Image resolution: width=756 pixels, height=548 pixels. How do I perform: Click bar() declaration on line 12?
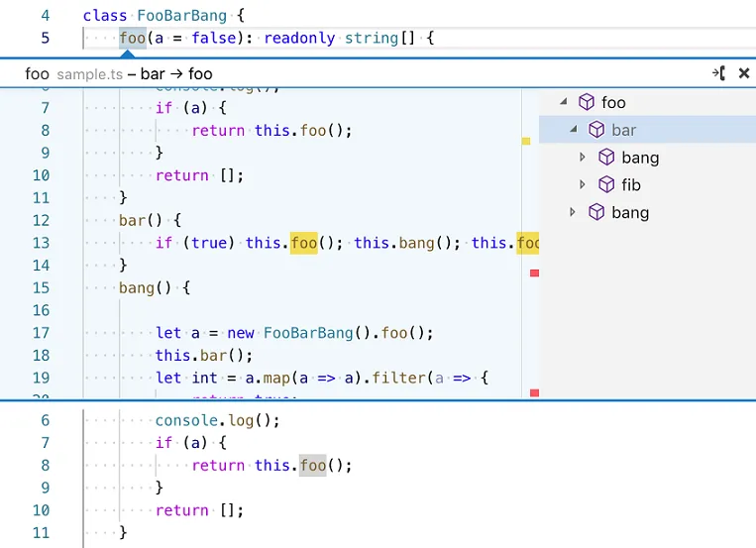[x=141, y=220]
